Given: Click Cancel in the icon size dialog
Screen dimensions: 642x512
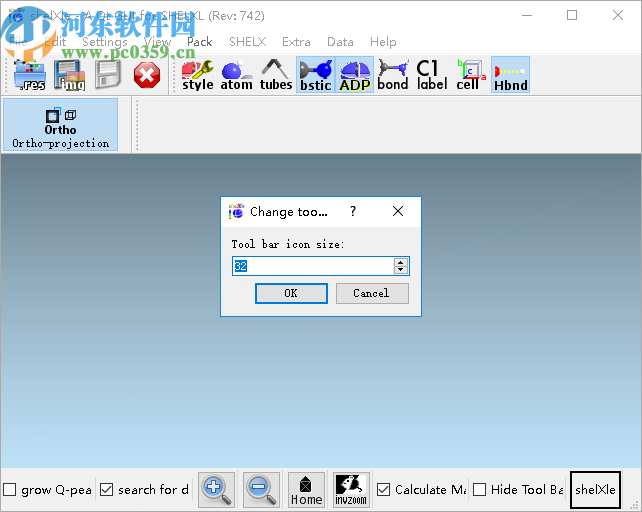Looking at the screenshot, I should pyautogui.click(x=372, y=293).
